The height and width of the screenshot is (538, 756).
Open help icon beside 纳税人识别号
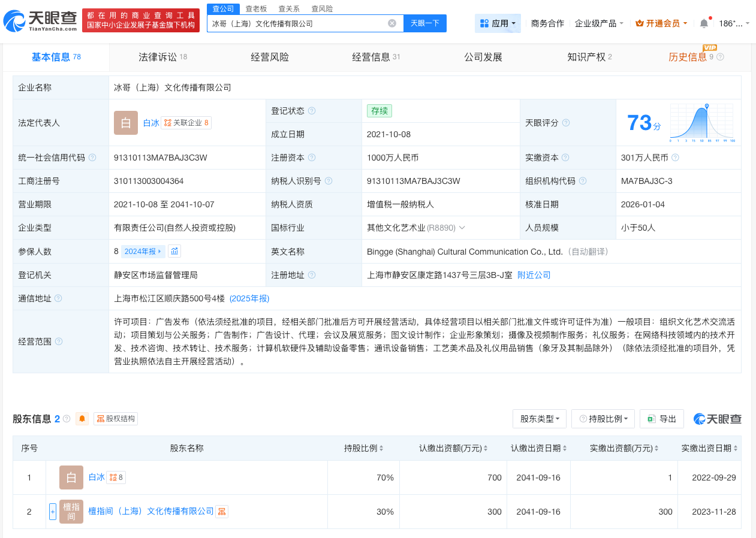pos(329,181)
